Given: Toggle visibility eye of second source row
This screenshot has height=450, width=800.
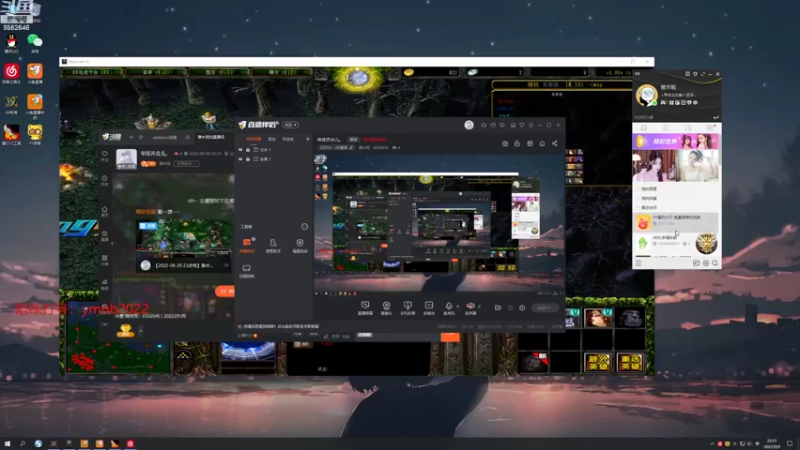Looking at the screenshot, I should pos(240,159).
